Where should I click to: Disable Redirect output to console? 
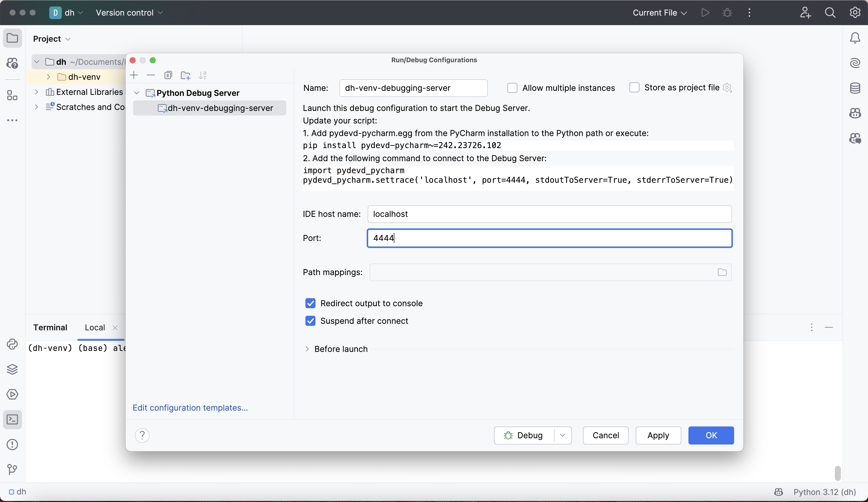point(310,303)
